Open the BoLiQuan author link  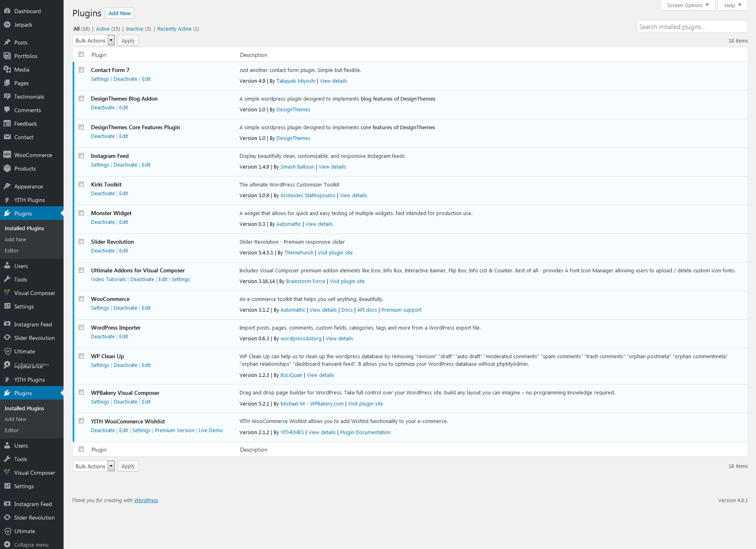pos(291,375)
